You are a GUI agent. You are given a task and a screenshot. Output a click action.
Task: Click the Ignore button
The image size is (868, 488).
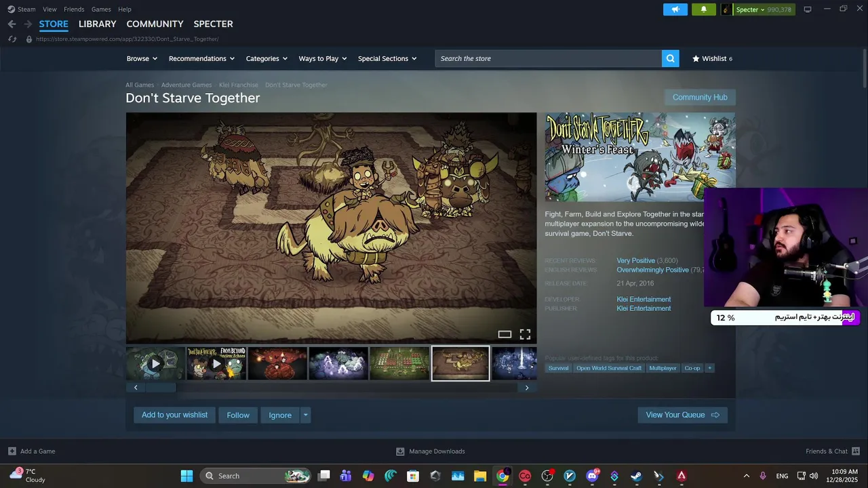[280, 415]
